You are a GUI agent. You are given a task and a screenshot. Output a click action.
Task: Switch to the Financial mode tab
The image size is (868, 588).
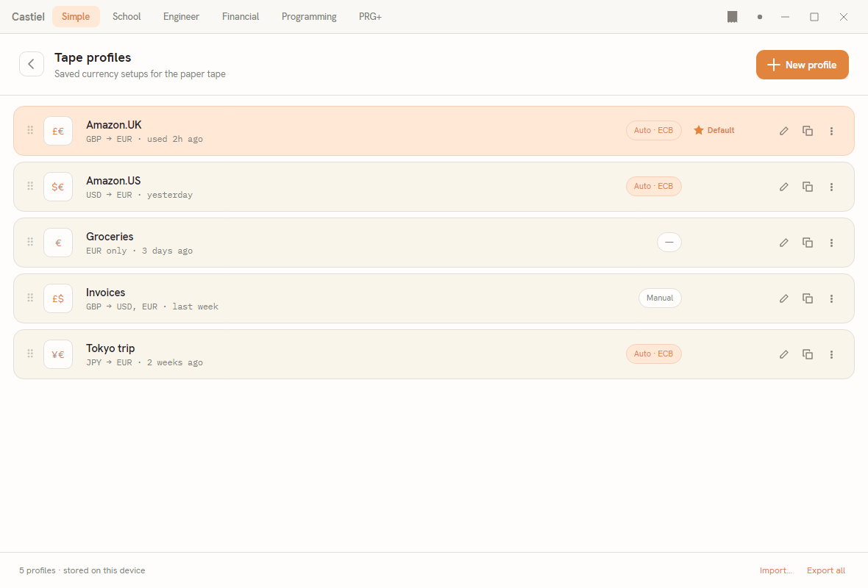click(241, 17)
